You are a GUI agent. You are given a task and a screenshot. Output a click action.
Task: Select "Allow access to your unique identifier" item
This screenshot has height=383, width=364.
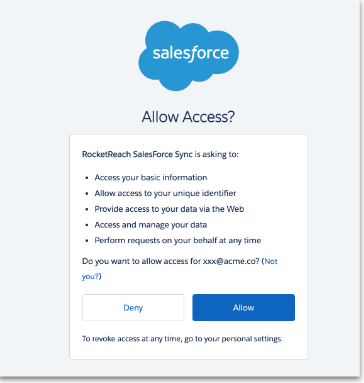(x=165, y=193)
